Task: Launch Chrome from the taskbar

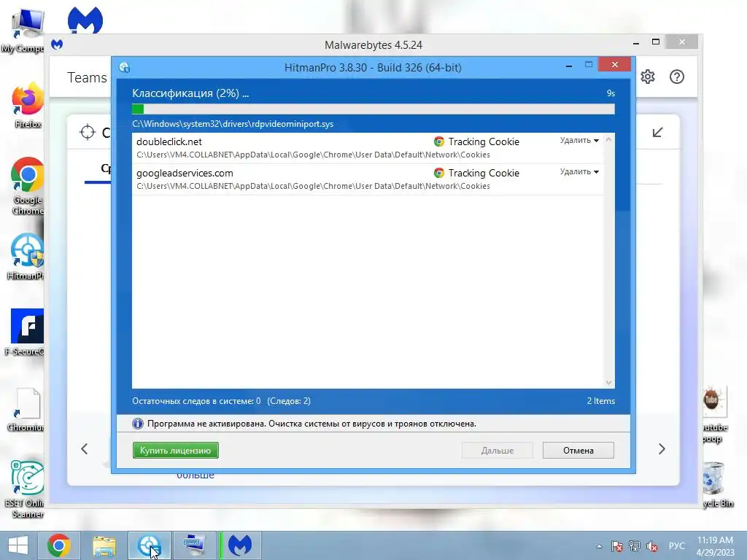Action: (x=59, y=545)
